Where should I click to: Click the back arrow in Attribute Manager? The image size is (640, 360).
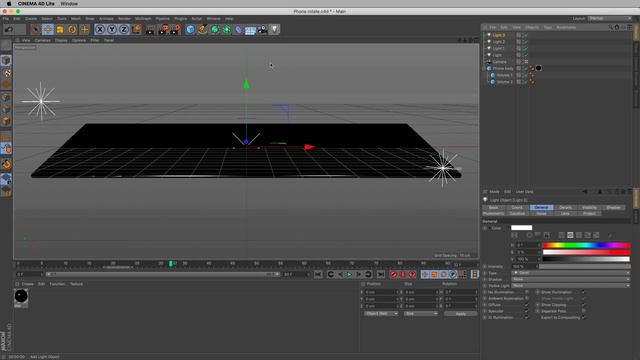pyautogui.click(x=585, y=192)
